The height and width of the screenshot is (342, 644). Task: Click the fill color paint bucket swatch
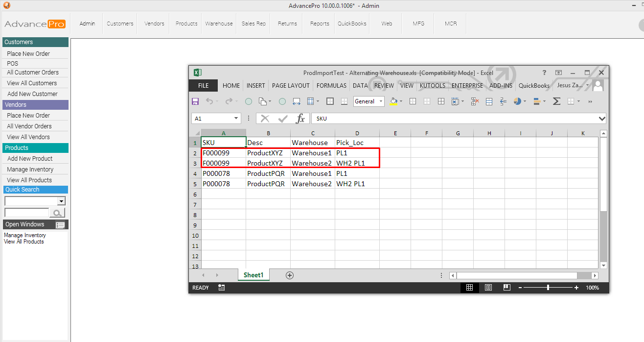point(393,101)
